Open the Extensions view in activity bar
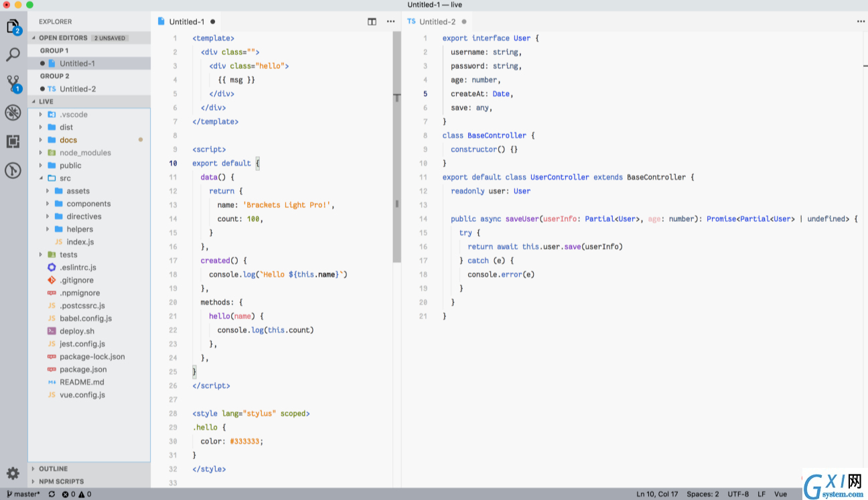This screenshot has width=868, height=500. coord(13,141)
